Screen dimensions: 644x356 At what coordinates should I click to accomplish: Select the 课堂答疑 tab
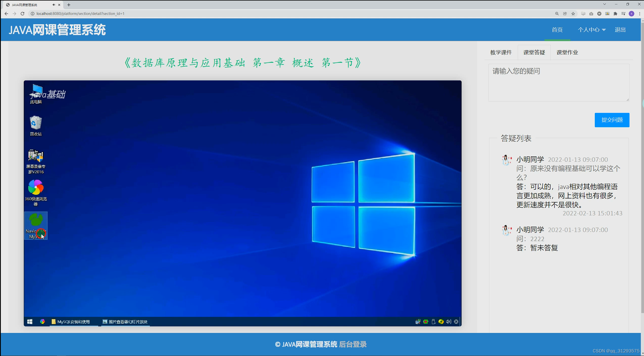(x=534, y=52)
